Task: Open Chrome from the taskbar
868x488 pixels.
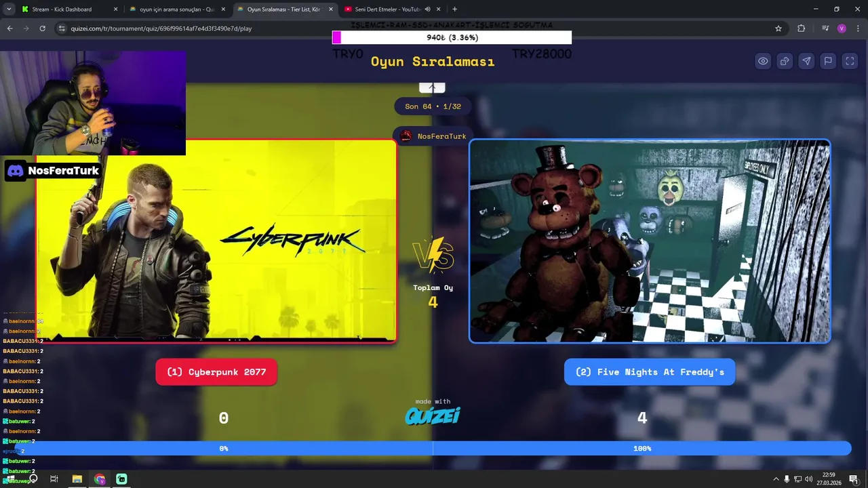Action: point(100,479)
